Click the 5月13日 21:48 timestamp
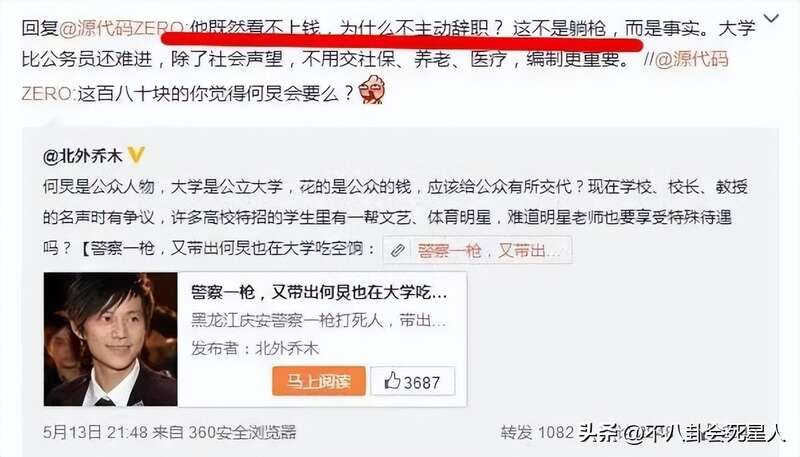Image resolution: width=800 pixels, height=457 pixels. [96, 433]
